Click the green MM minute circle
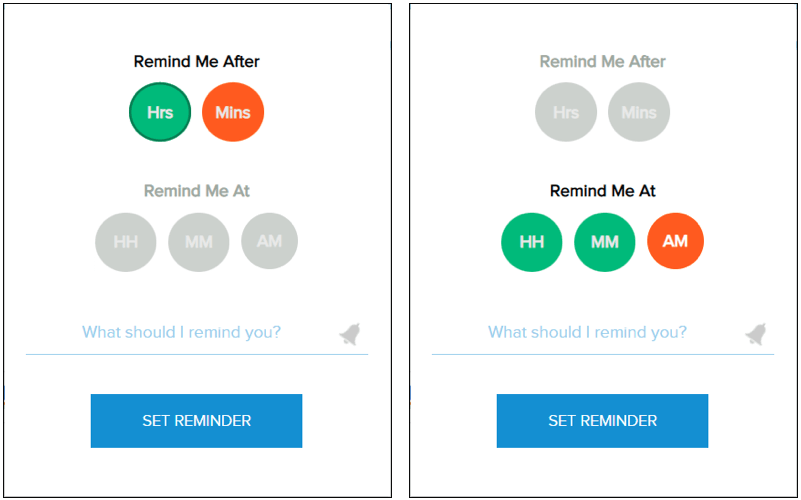The height and width of the screenshot is (500, 801). click(x=605, y=241)
